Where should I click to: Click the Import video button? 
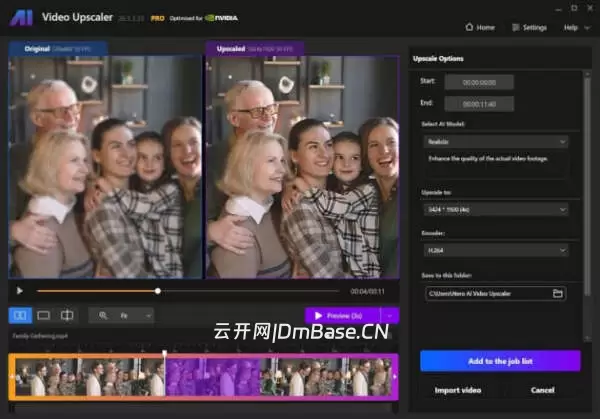(458, 390)
